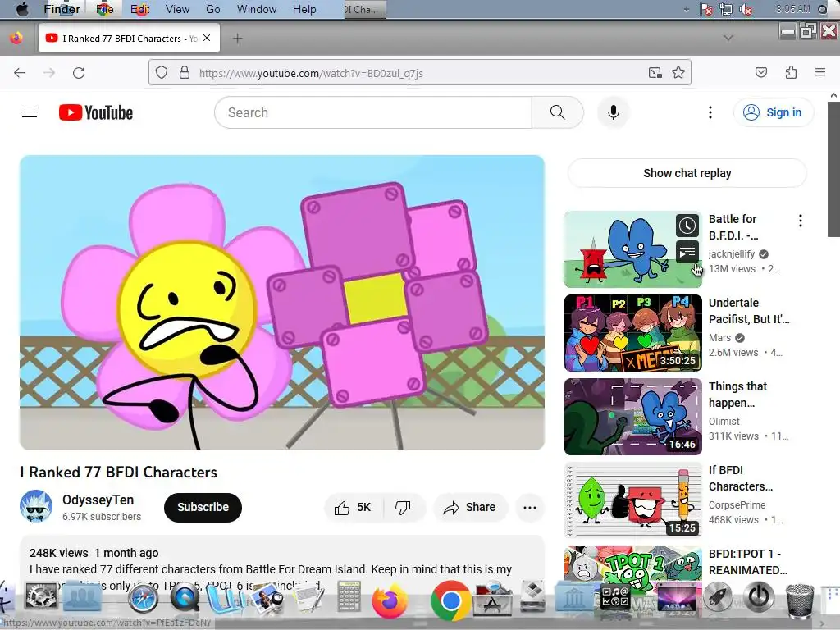Click the jacknjellify channel name
This screenshot has width=840, height=630.
[731, 254]
